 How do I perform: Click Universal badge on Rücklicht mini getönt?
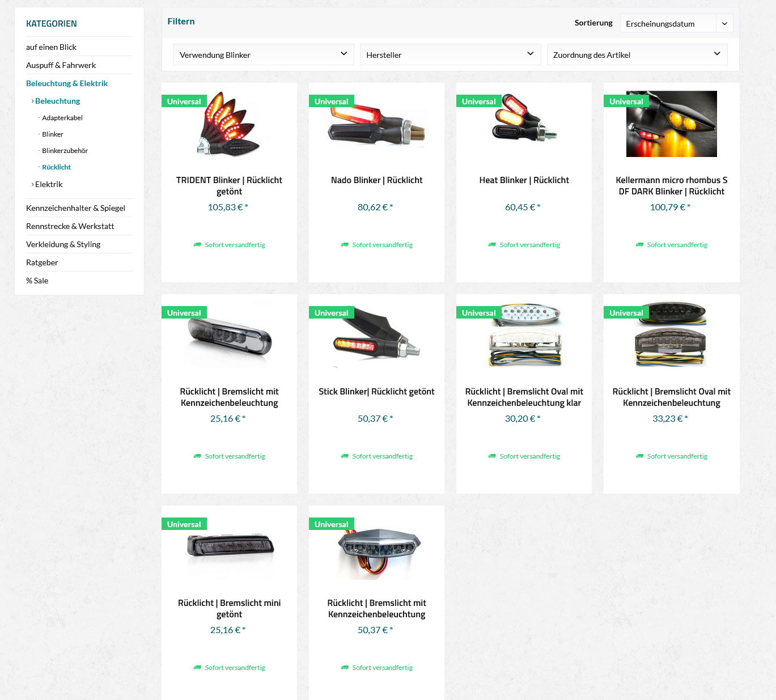click(x=184, y=524)
